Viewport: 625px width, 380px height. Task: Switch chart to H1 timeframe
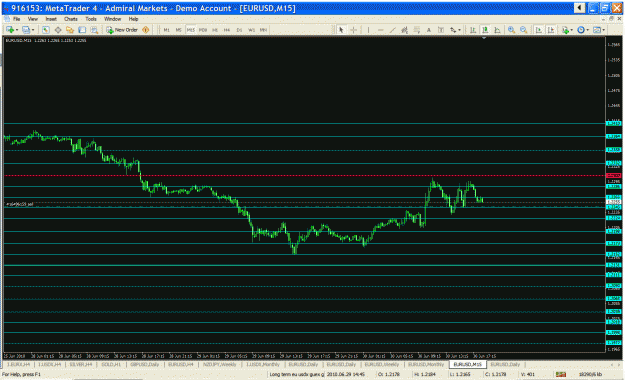215,30
